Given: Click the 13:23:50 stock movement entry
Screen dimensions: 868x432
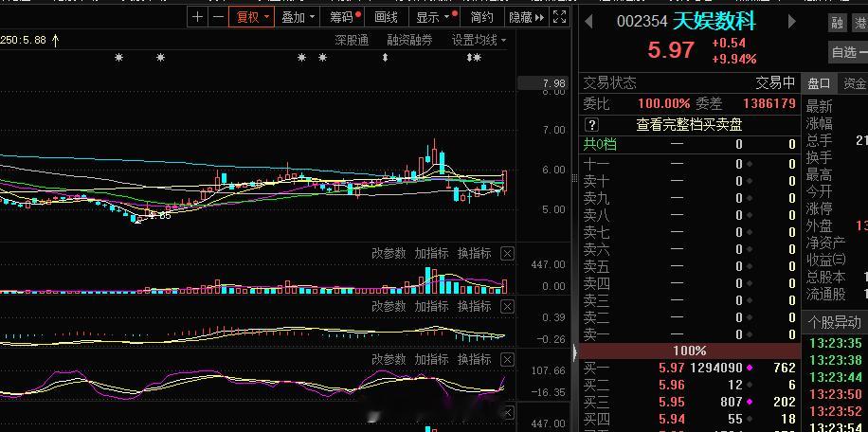Looking at the screenshot, I should pos(836,395).
